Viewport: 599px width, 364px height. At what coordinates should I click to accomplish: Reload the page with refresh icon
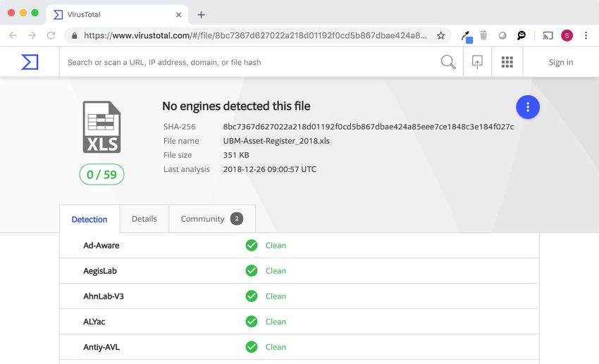(x=51, y=35)
